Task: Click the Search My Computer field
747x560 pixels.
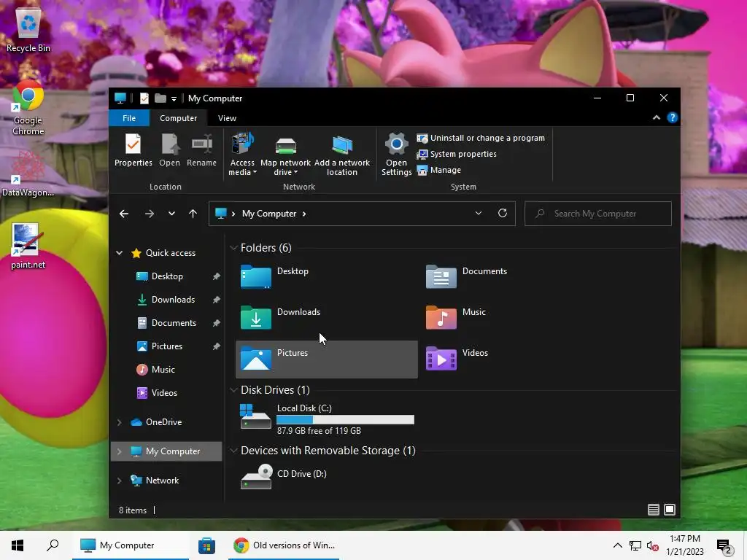Action: 598,214
